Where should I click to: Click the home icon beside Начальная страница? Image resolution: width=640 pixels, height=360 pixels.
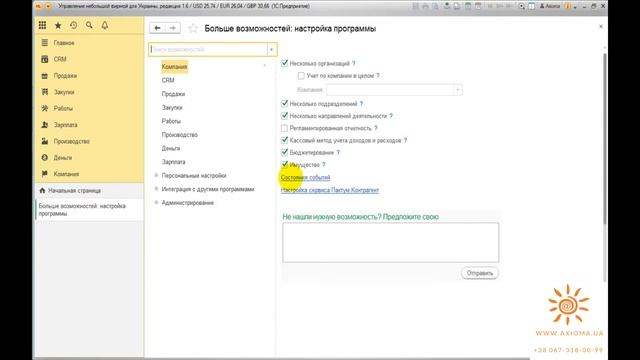[42, 191]
